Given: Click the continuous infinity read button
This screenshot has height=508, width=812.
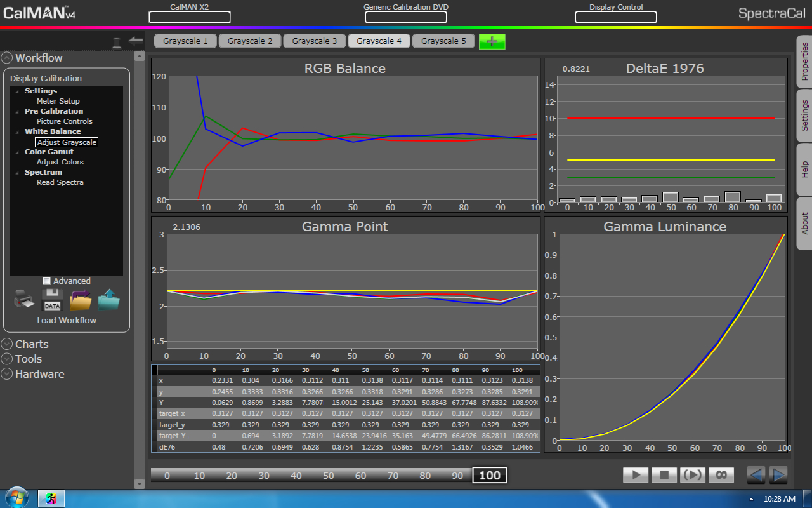Looking at the screenshot, I should [721, 474].
